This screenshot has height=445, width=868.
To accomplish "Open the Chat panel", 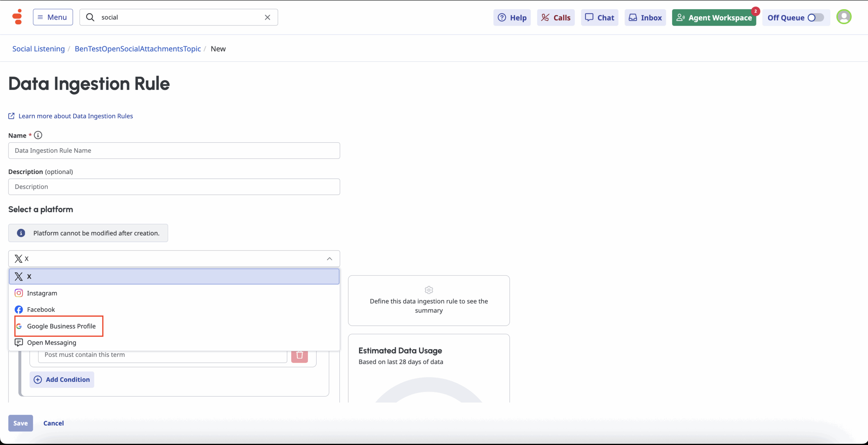I will (599, 18).
